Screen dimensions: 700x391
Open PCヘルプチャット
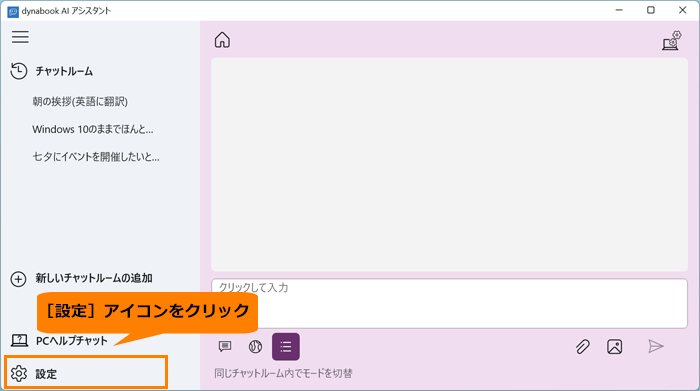[x=71, y=341]
